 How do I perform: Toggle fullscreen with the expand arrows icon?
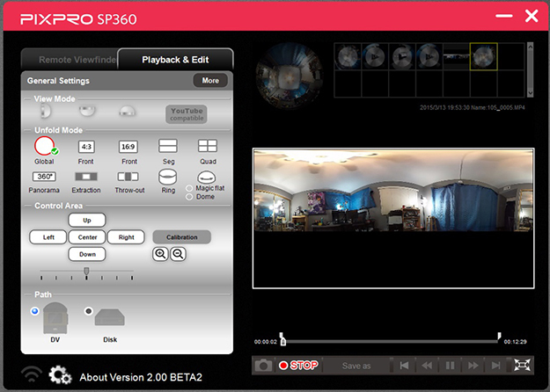522,366
